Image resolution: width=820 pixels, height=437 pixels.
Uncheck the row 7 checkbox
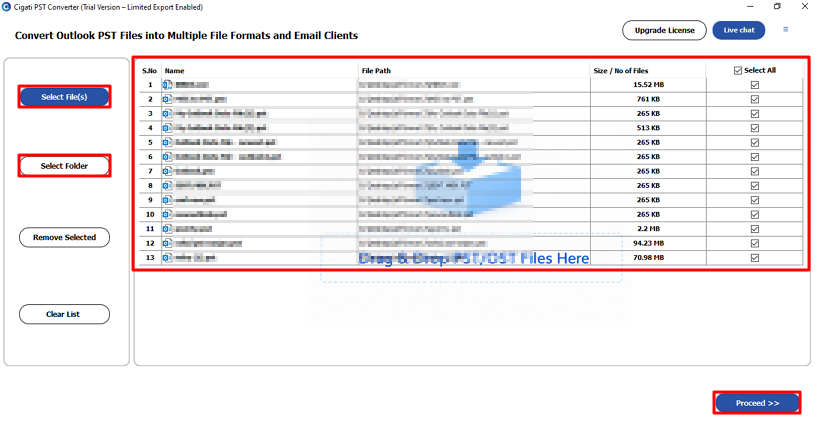[x=755, y=171]
